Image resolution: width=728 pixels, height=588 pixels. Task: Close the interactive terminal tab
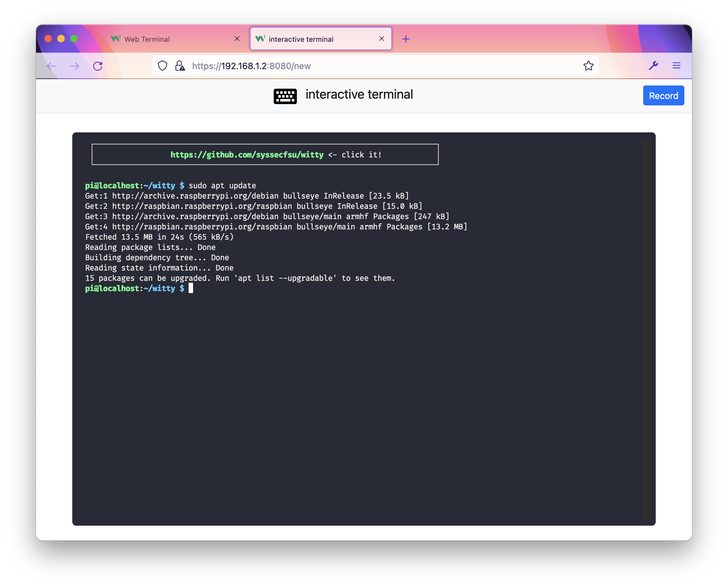(381, 39)
